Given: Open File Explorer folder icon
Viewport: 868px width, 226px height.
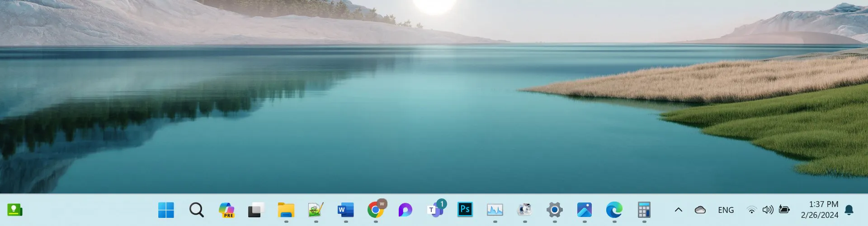Looking at the screenshot, I should coord(286,210).
